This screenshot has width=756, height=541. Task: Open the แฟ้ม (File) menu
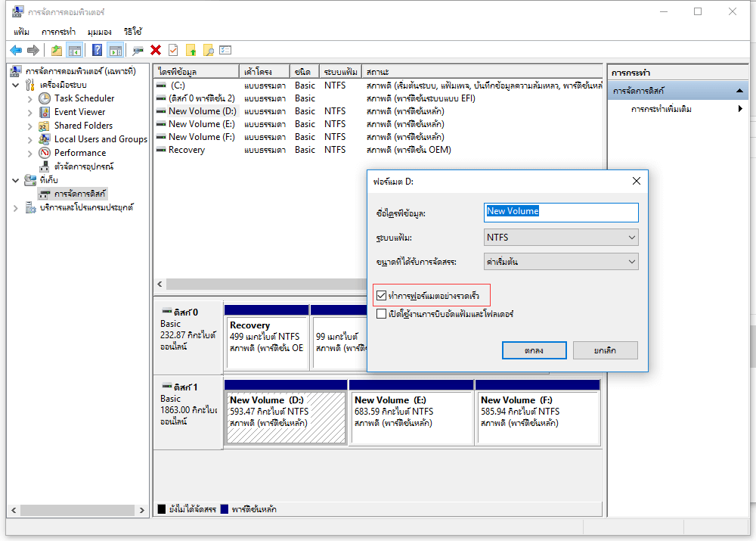click(x=21, y=32)
